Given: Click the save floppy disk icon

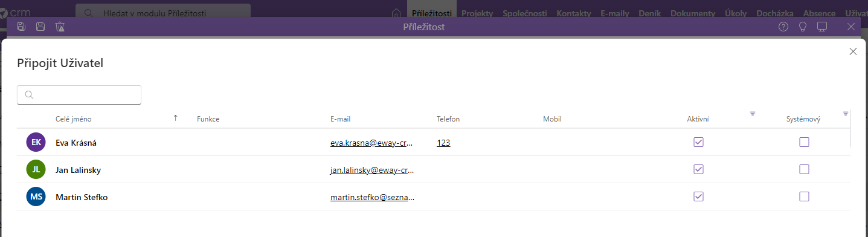Looking at the screenshot, I should 40,27.
